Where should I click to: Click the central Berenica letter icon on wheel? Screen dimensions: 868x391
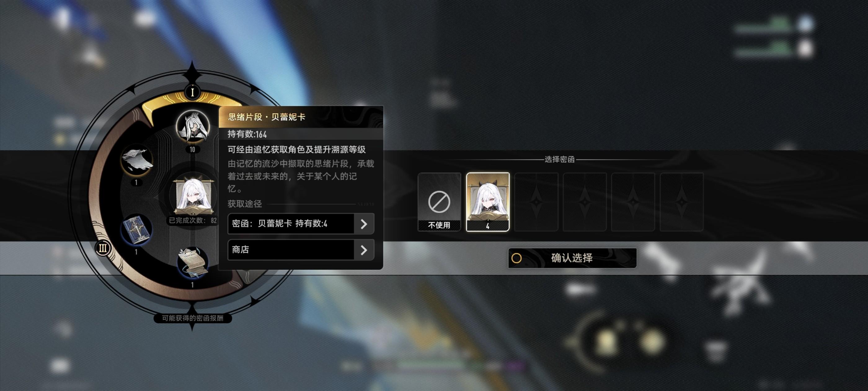pyautogui.click(x=193, y=197)
